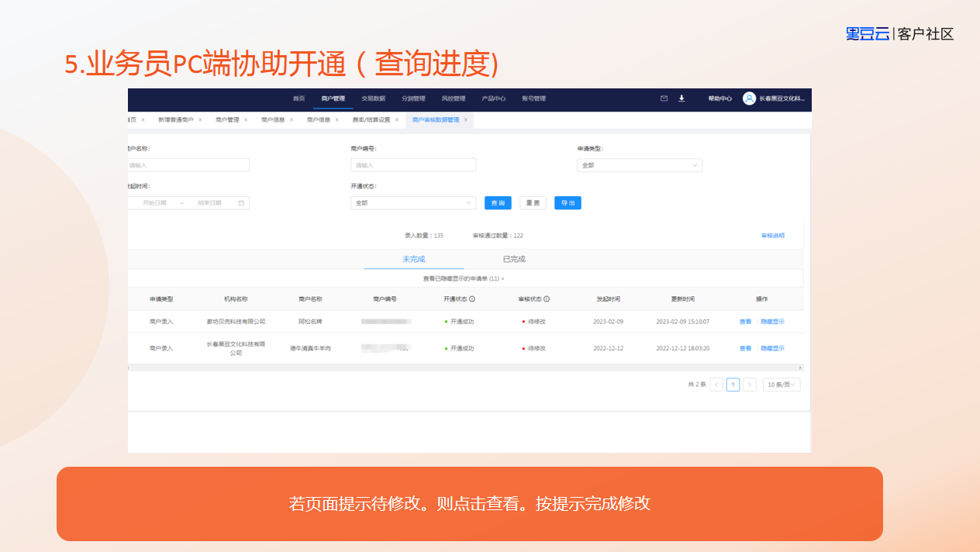980x552 pixels.
Task: Close the 费率/结算设置 tab
Action: [x=397, y=120]
